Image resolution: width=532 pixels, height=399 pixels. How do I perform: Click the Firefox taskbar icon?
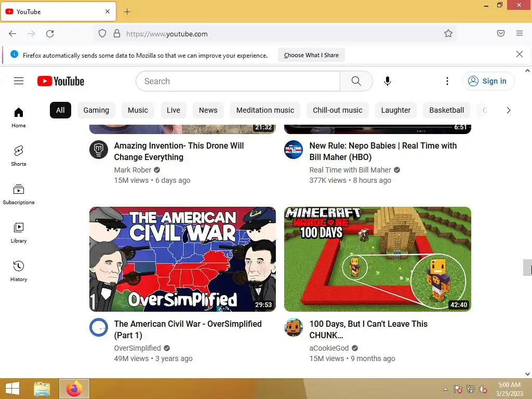(x=74, y=389)
